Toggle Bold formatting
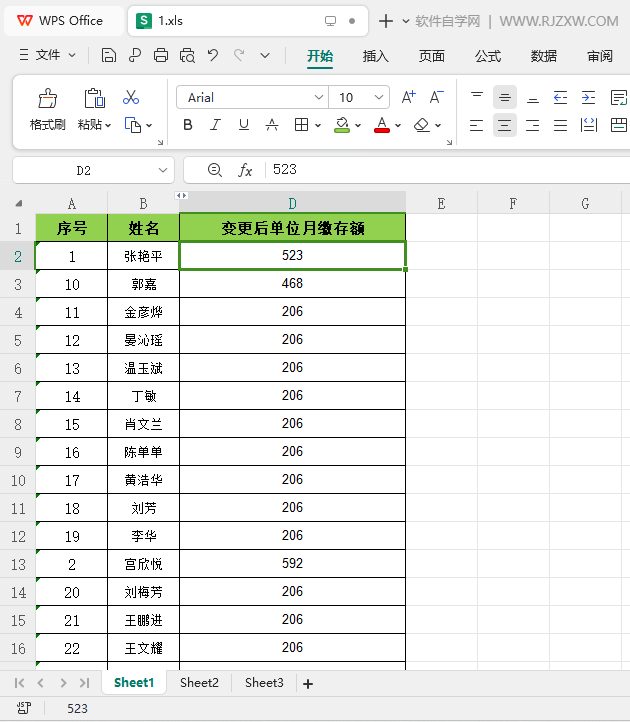Image resolution: width=630 pixels, height=722 pixels. tap(187, 125)
